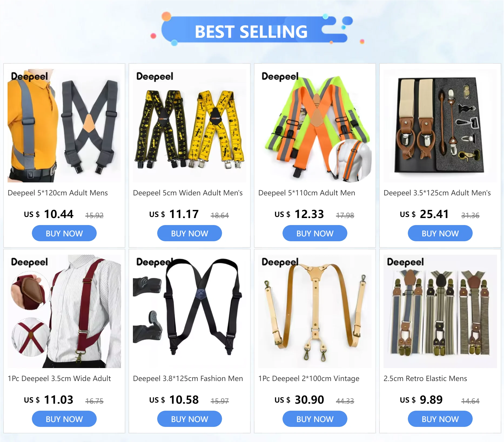Viewport: 504px width, 442px height.
Task: Open the black X-back suspenders image
Action: coord(190,311)
